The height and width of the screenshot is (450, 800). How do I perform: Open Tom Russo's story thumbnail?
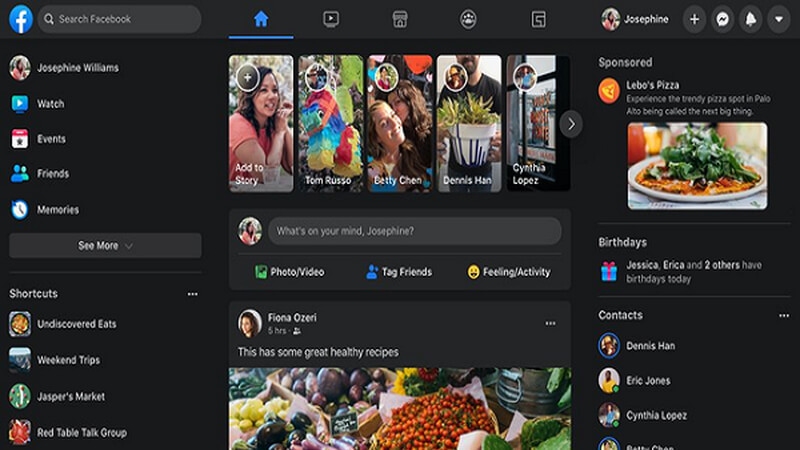[x=330, y=123]
